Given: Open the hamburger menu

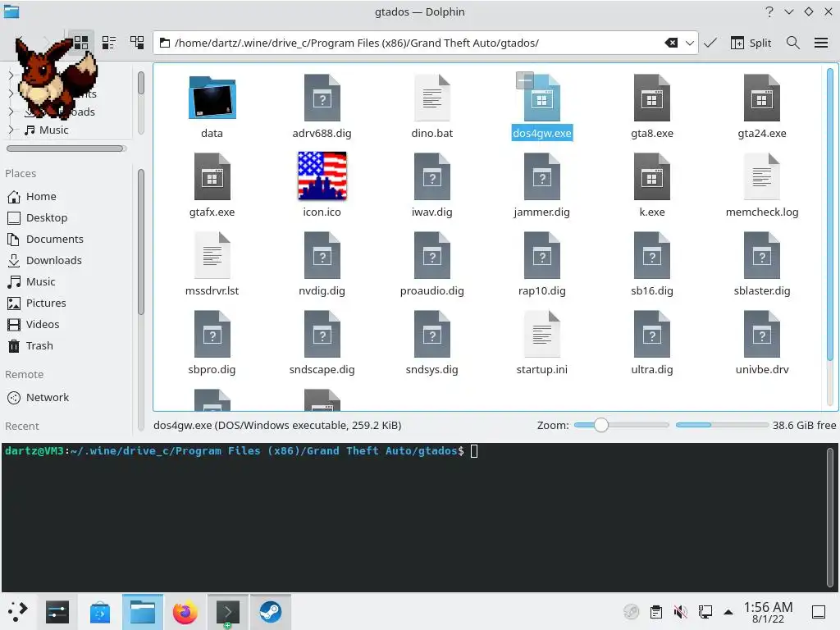Looking at the screenshot, I should coord(821,43).
